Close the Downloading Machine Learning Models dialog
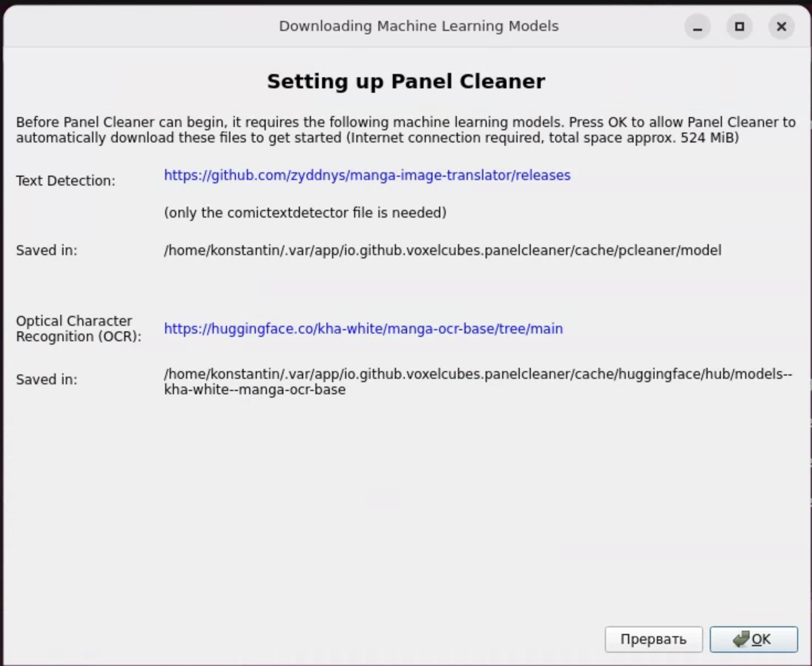Image resolution: width=812 pixels, height=666 pixels. click(782, 27)
